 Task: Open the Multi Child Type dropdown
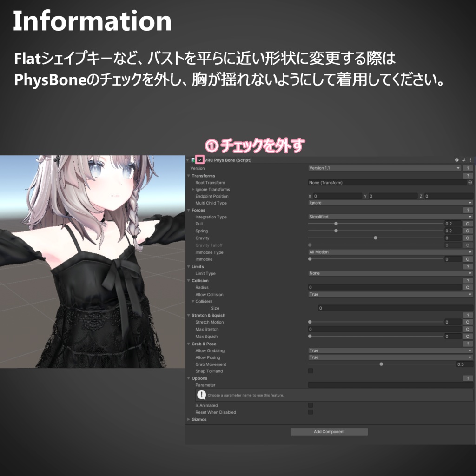(390, 203)
